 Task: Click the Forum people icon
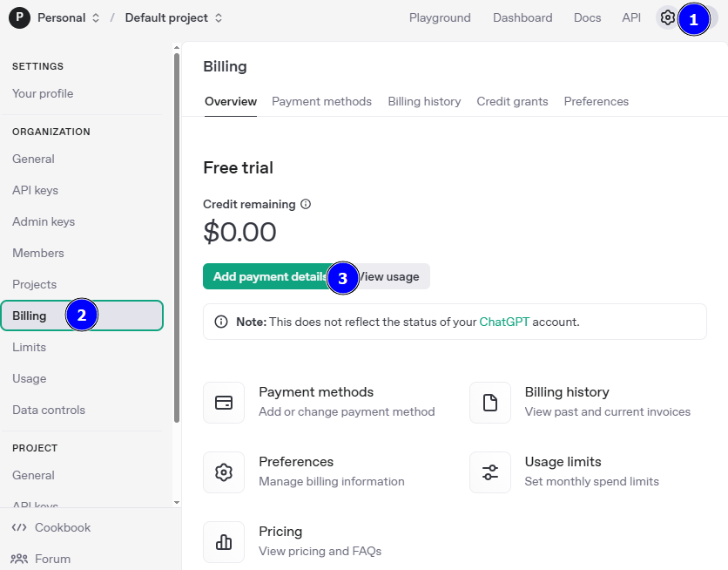pyautogui.click(x=19, y=559)
